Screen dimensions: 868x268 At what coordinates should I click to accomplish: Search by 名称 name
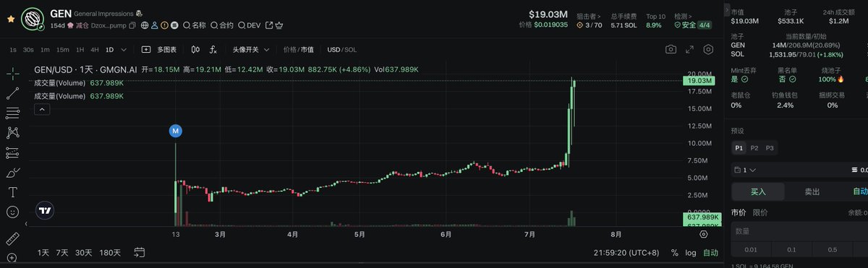[x=194, y=25]
